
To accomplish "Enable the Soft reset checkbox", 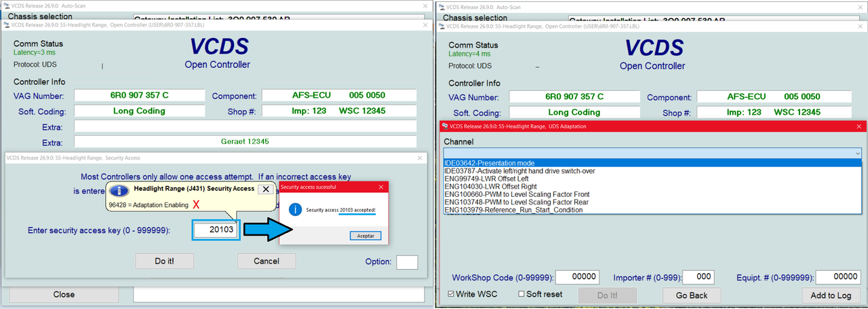I will (521, 294).
